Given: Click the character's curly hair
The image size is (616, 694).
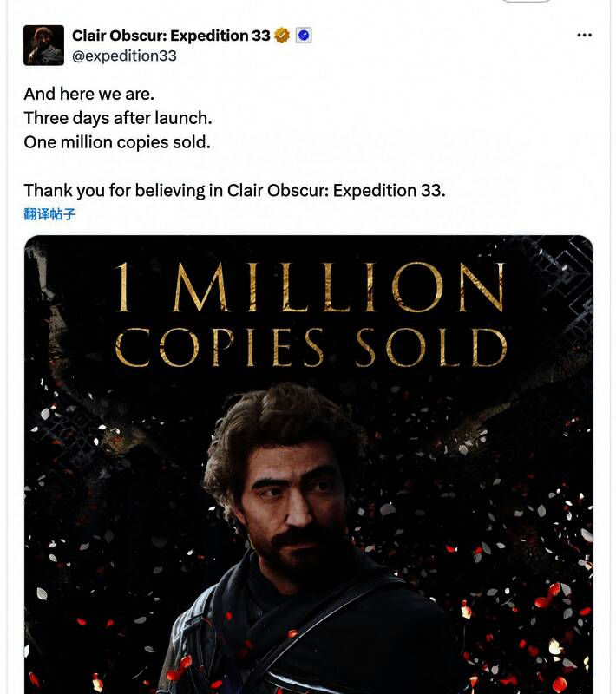Looking at the screenshot, I should pos(278,425).
